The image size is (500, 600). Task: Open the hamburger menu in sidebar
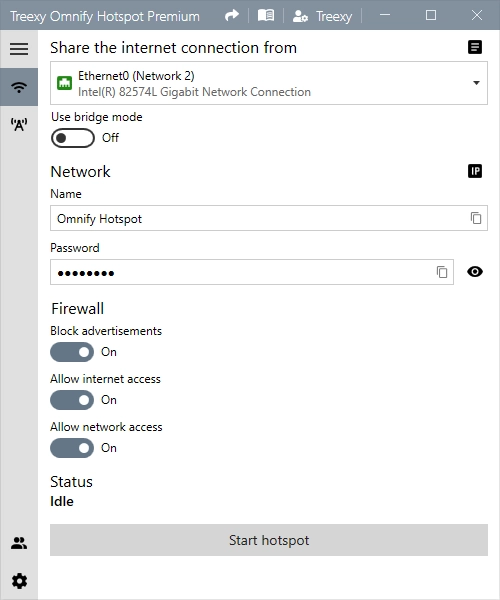(x=19, y=49)
